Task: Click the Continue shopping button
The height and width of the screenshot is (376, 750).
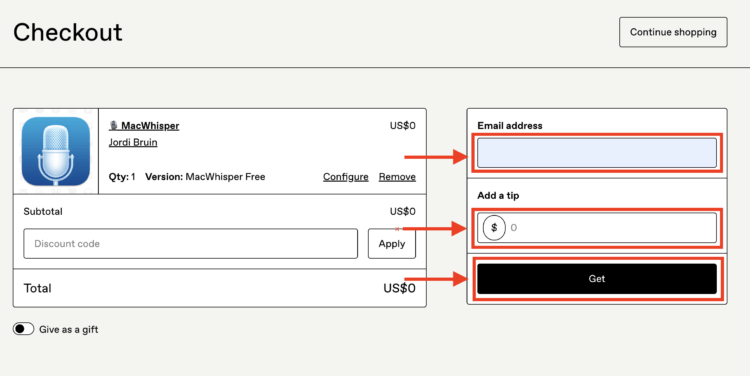Action: tap(673, 32)
